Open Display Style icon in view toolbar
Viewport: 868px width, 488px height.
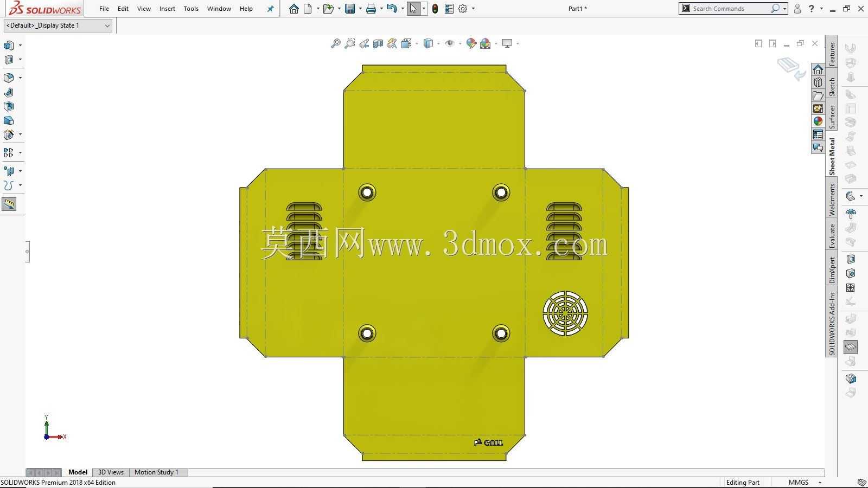[428, 43]
